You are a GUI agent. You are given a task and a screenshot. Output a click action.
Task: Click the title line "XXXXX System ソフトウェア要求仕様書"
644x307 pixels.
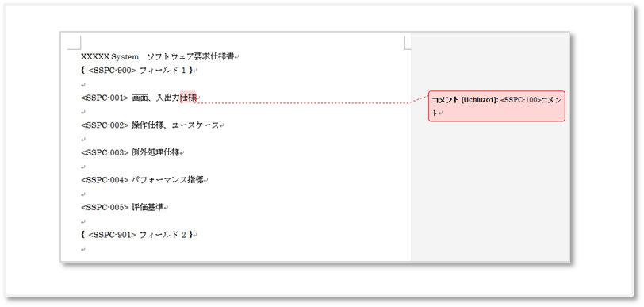[x=158, y=56]
